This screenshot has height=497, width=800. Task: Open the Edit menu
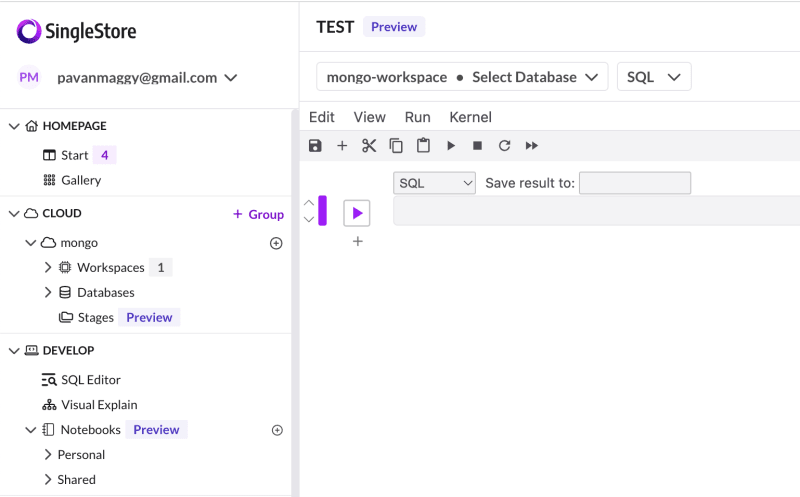coord(321,117)
